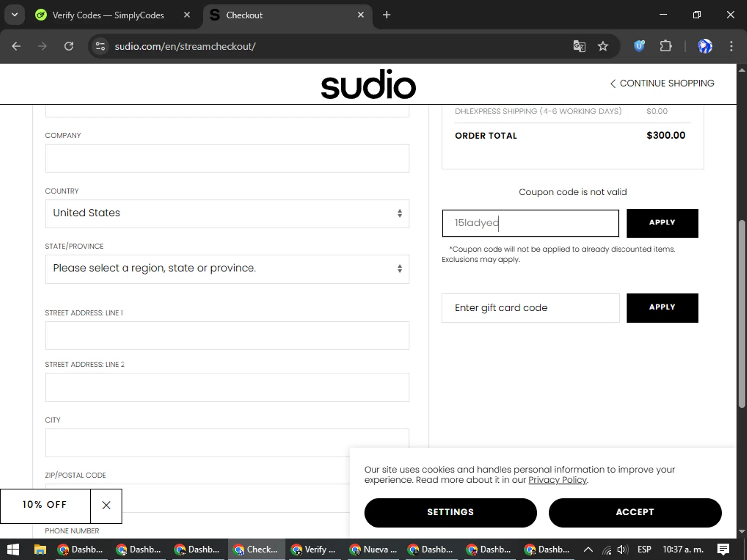Open the Country dropdown showing United States

click(227, 214)
